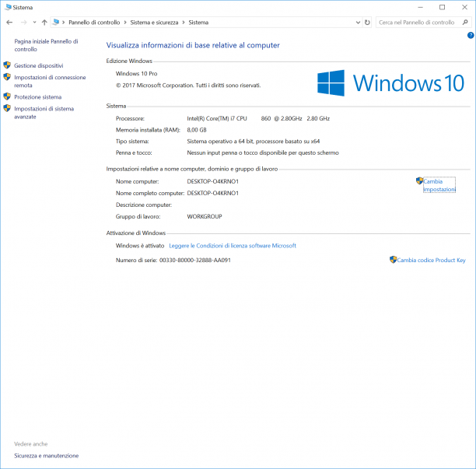
Task: Click shield icon beside Gestione dispositivi
Action: point(7,65)
